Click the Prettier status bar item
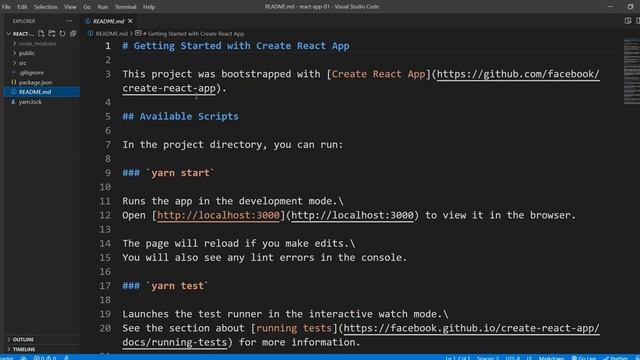 pyautogui.click(x=616, y=358)
